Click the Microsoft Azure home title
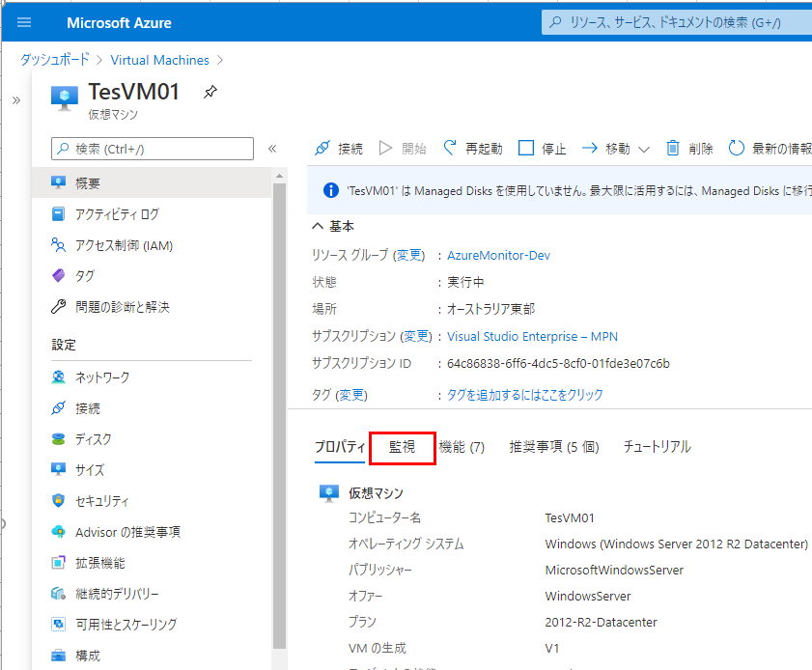Viewport: 812px width, 670px height. [119, 23]
